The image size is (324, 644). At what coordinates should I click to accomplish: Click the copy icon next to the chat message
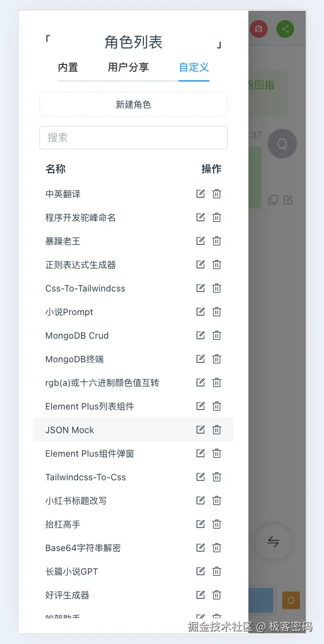273,200
